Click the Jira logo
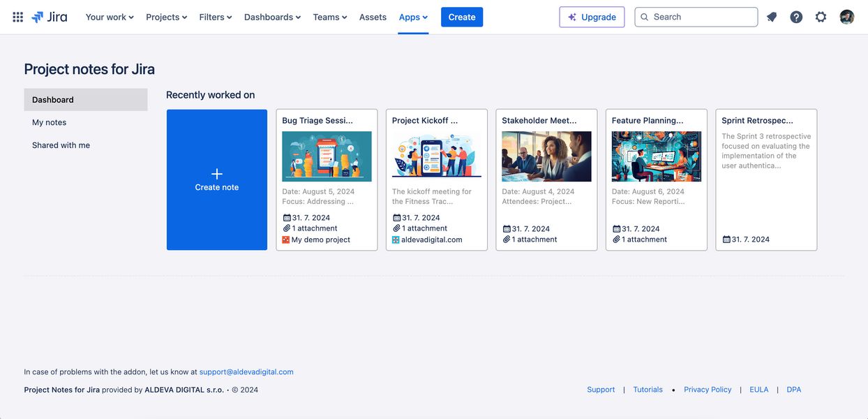 (x=50, y=17)
